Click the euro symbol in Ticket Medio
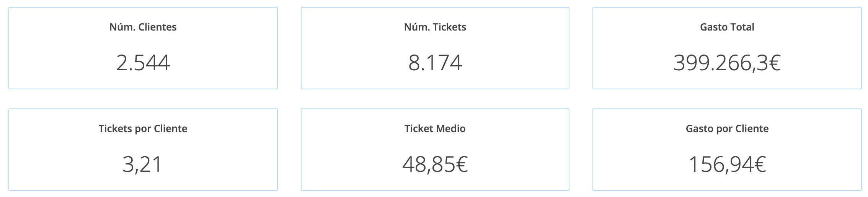Screen dimensions: 868x197 pyautogui.click(x=462, y=165)
